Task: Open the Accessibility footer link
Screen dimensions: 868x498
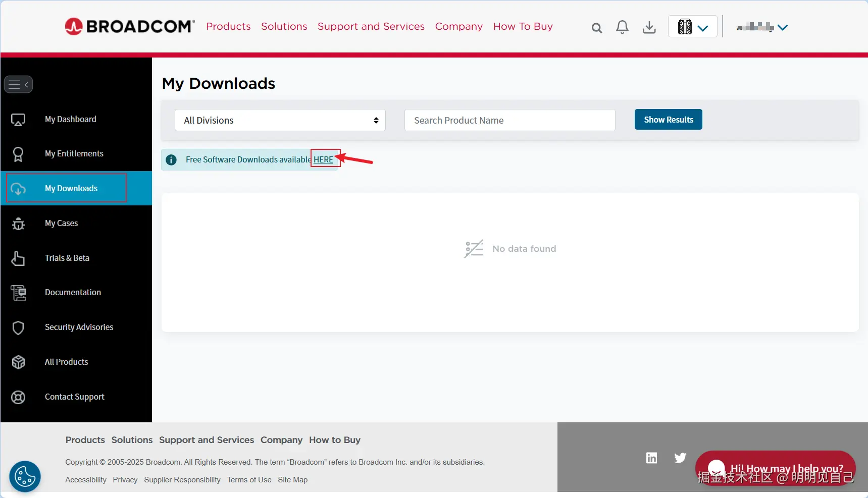Action: pyautogui.click(x=86, y=480)
